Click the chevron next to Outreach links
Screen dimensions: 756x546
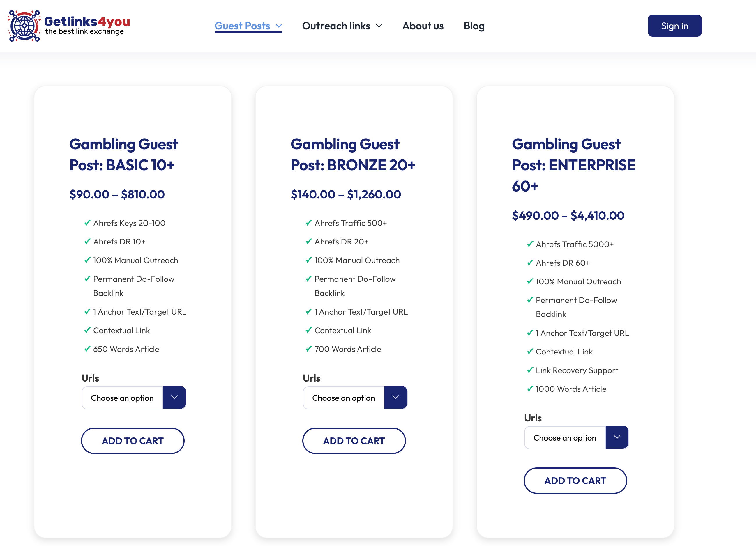pyautogui.click(x=379, y=26)
